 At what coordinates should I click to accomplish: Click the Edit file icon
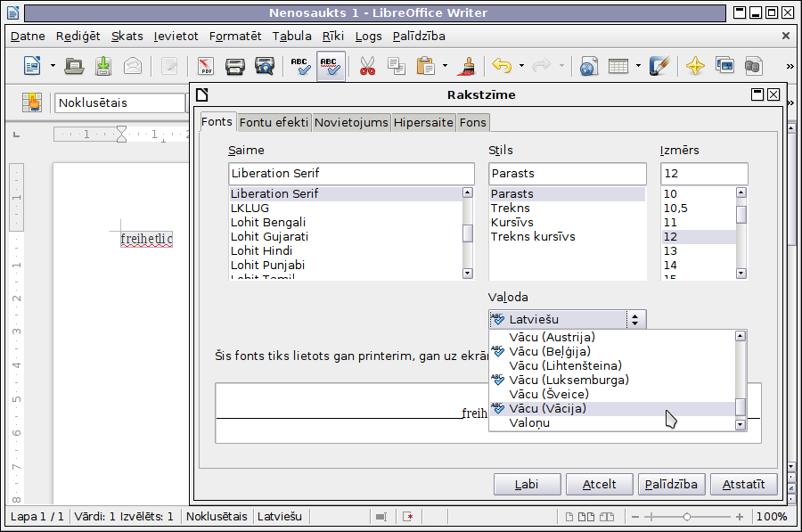click(x=169, y=66)
